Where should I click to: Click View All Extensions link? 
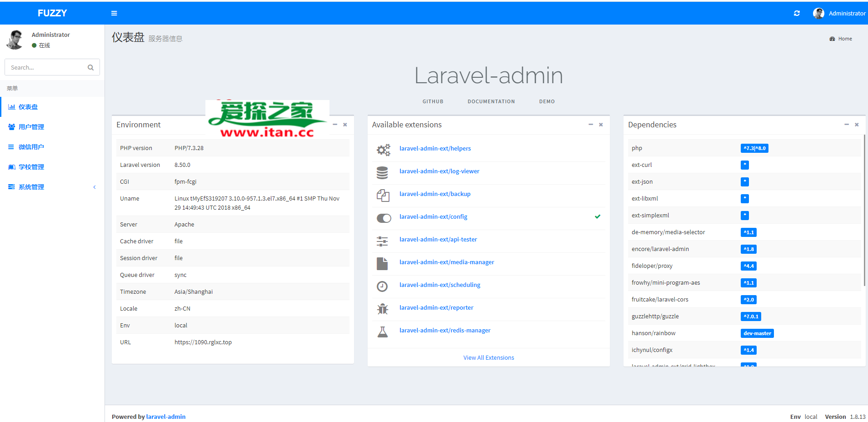[x=489, y=357]
